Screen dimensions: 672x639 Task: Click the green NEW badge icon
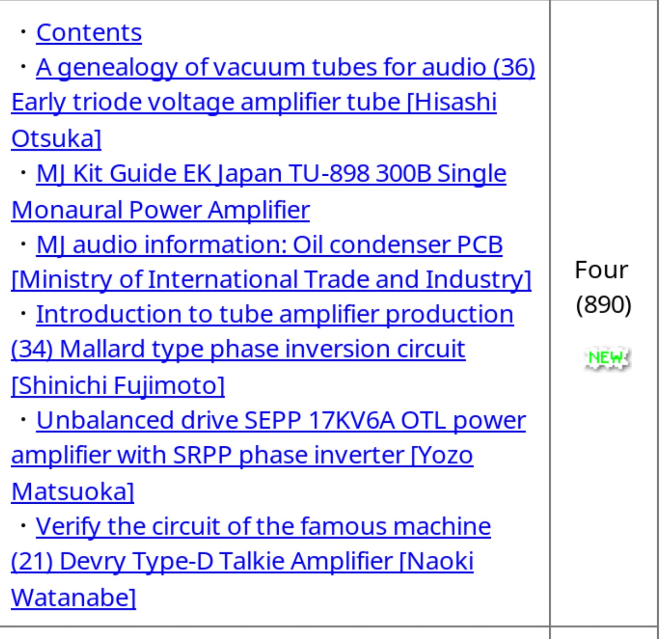(x=607, y=358)
